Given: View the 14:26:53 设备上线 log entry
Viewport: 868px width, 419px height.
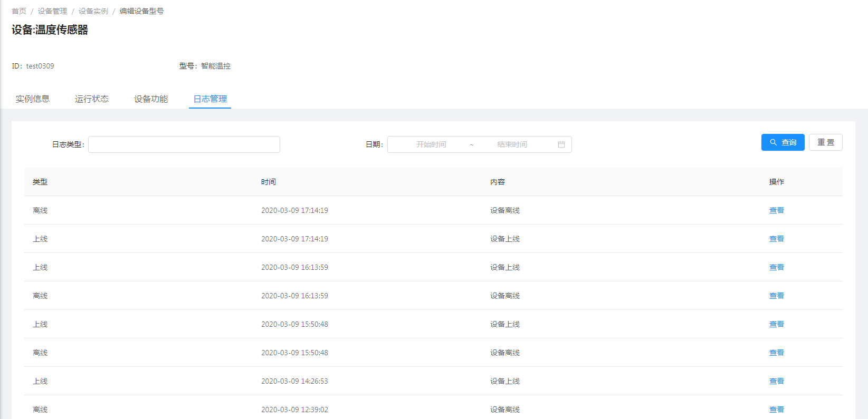Looking at the screenshot, I should (x=776, y=381).
